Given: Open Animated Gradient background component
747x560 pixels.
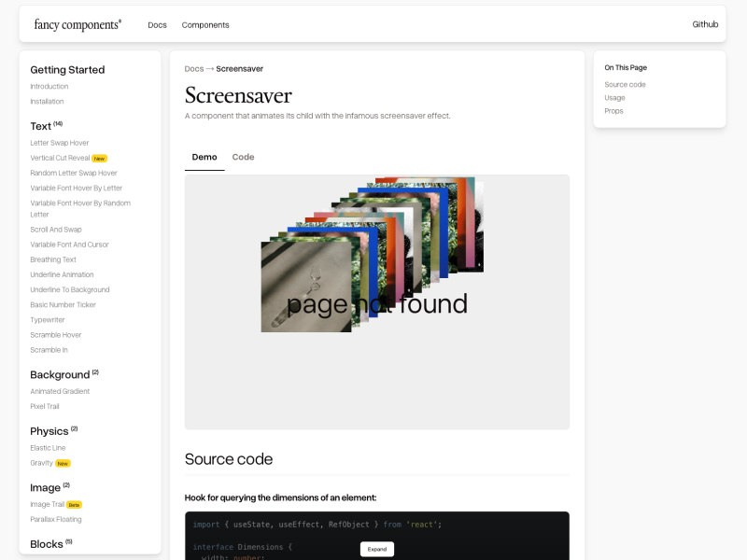Looking at the screenshot, I should [60, 391].
